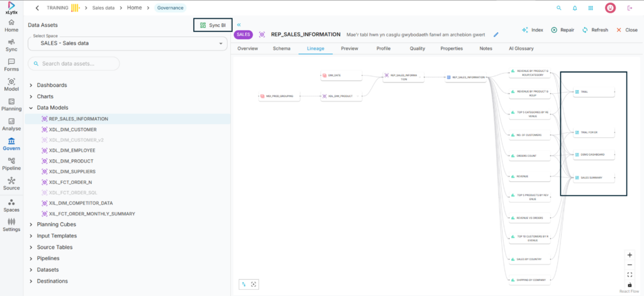Click the Sync BI button
Image resolution: width=644 pixels, height=296 pixels.
212,25
